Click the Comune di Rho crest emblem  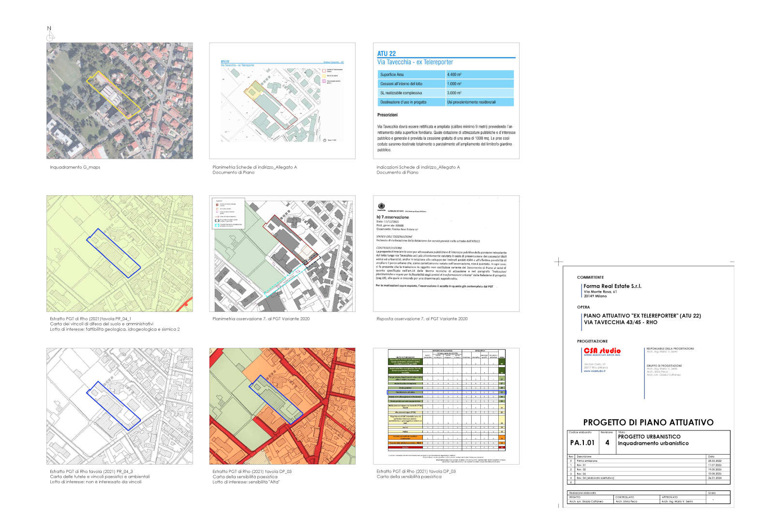381,207
